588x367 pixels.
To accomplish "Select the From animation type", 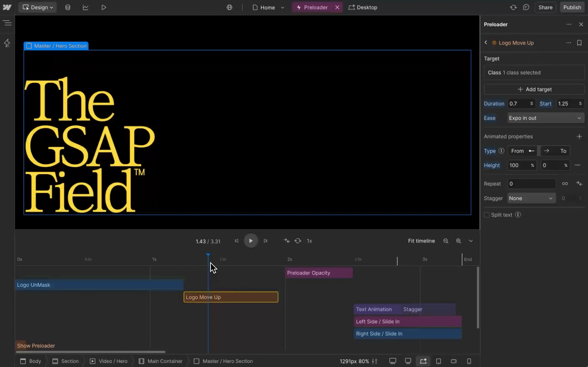I will click(522, 151).
